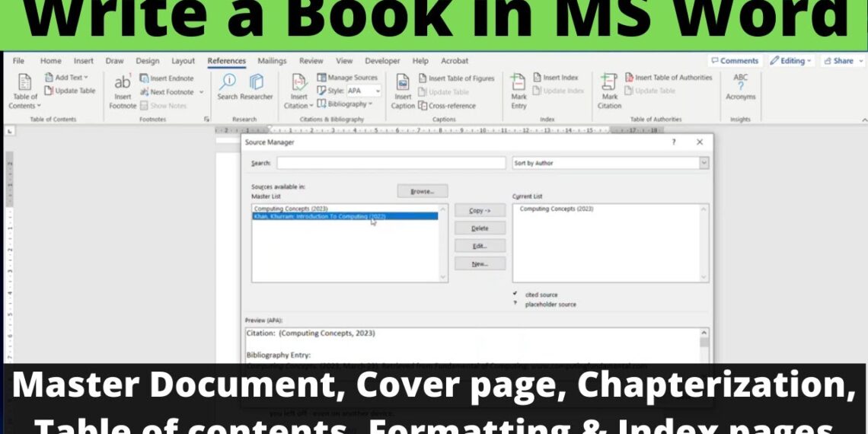Click Insert Index
Viewport: 868px width, 434px height.
click(556, 78)
